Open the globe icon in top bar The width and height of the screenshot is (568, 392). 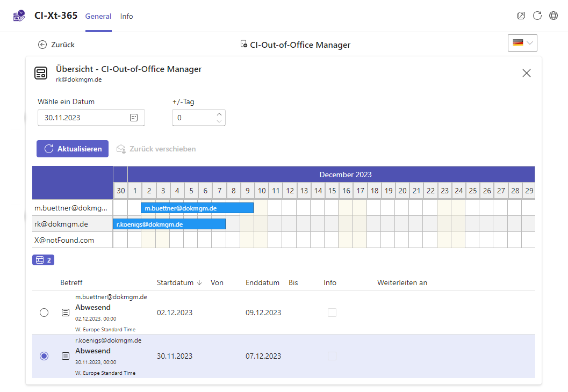tap(553, 16)
